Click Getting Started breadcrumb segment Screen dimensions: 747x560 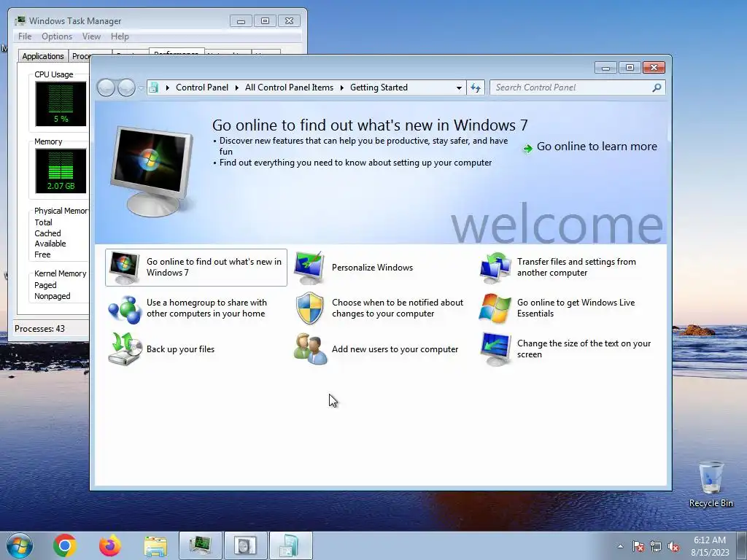pos(379,87)
